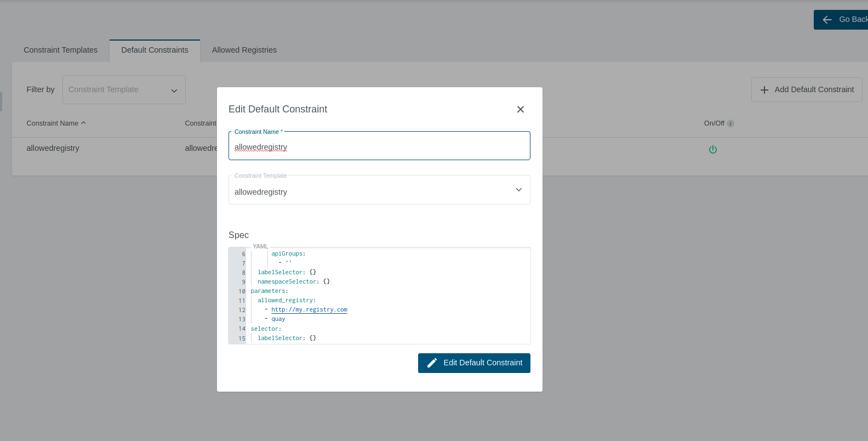The height and width of the screenshot is (441, 868).
Task: Close the Edit Default Constraint dialog
Action: tap(520, 109)
